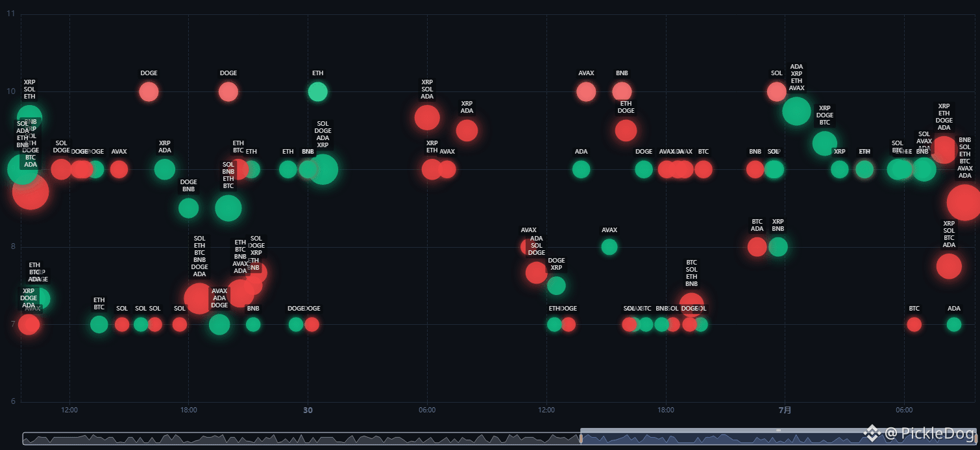Click the green XRP SOL ETH bubble
Image resolution: width=980 pixels, height=450 pixels.
(x=29, y=118)
